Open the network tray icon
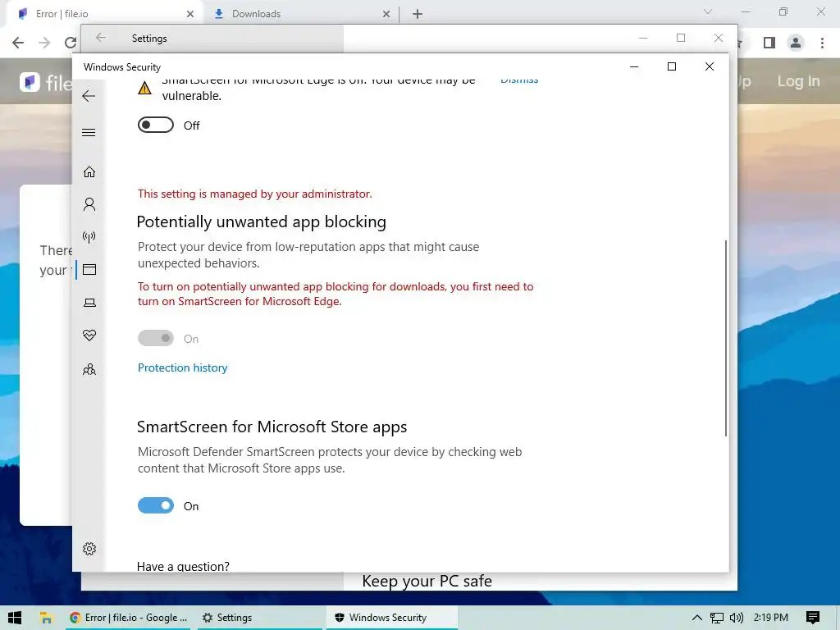 click(717, 618)
